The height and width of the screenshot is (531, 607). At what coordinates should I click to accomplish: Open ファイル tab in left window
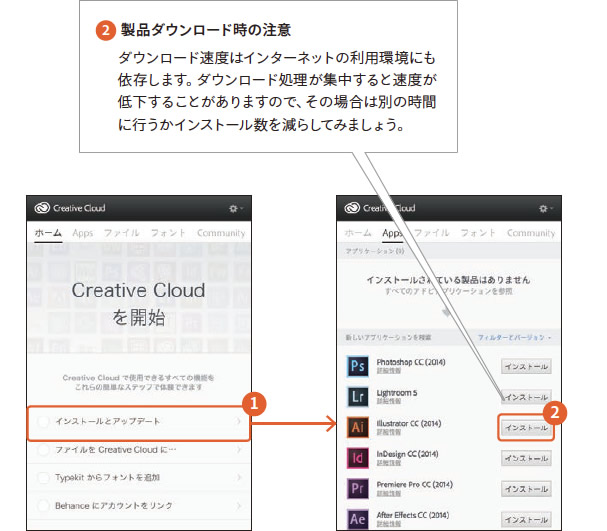pos(121,233)
